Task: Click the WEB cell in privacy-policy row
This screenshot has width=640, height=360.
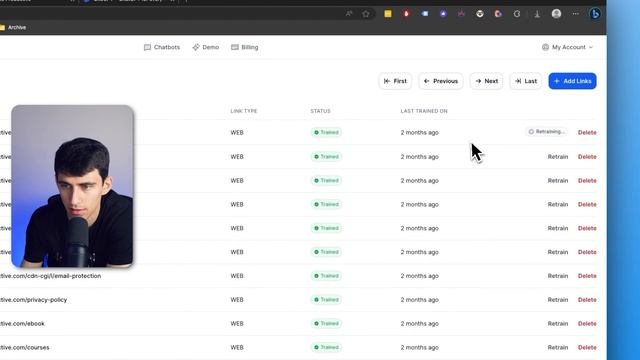Action: click(x=237, y=300)
